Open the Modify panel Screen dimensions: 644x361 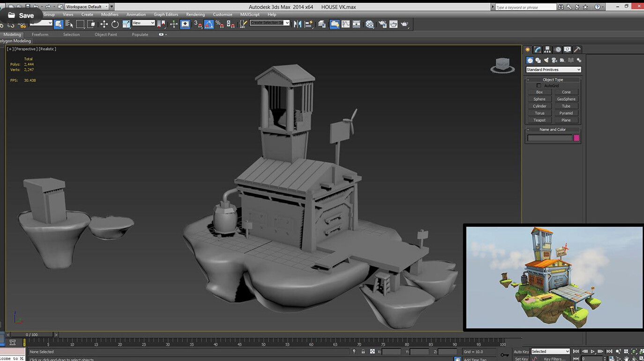(538, 49)
